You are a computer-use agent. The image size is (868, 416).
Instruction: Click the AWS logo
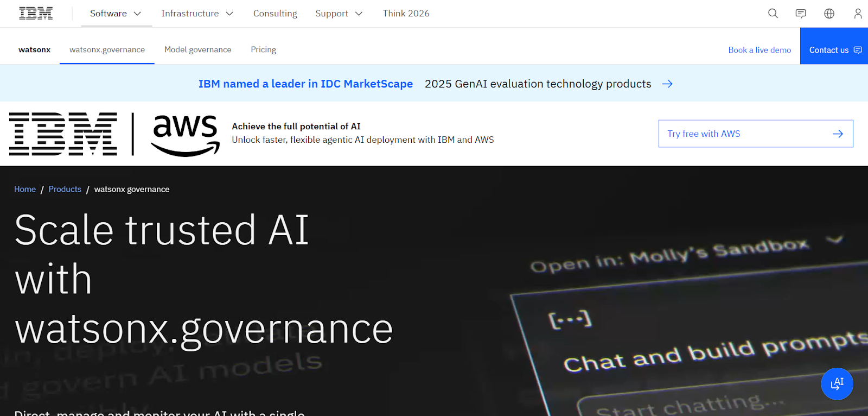pos(185,136)
